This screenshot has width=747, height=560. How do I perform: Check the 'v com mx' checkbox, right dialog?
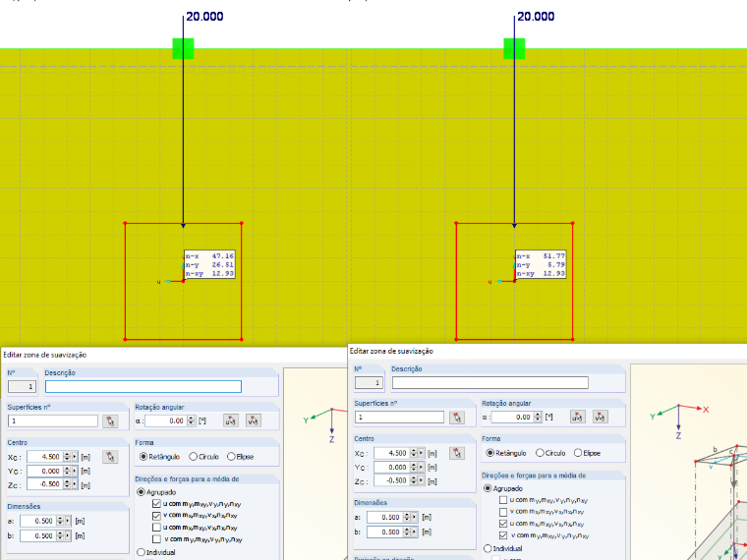click(503, 512)
